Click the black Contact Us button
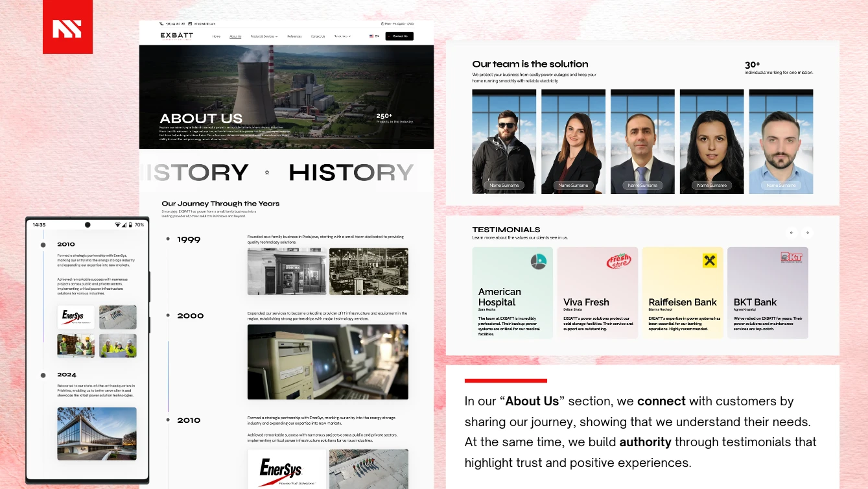The image size is (868, 489). point(399,36)
